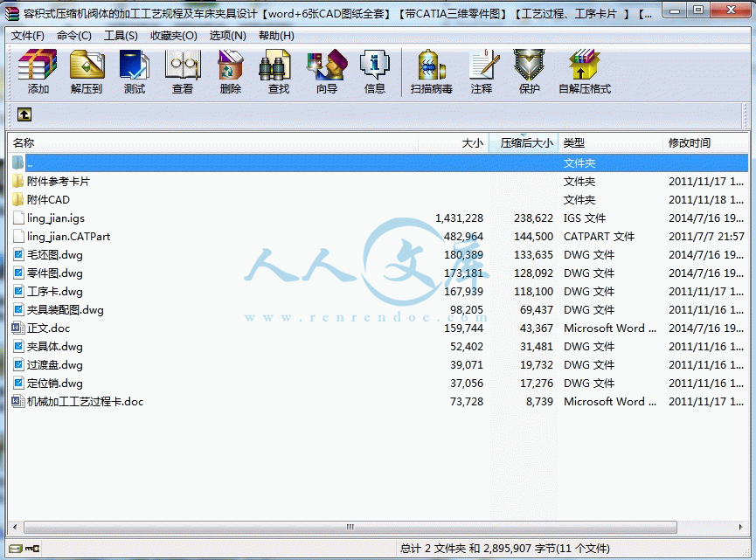Click the 机械加工工艺过程卡.doc file icon
The height and width of the screenshot is (560, 756).
pyautogui.click(x=17, y=402)
